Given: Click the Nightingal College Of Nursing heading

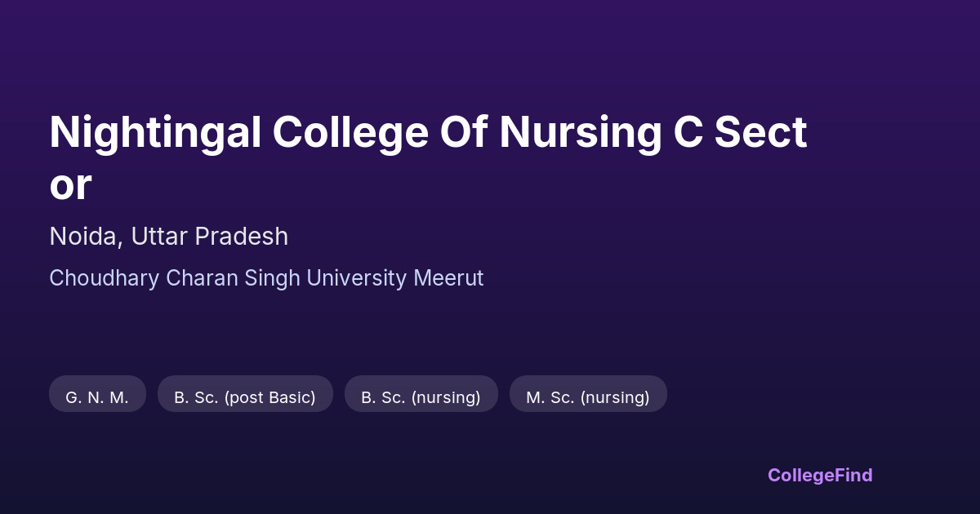Looking at the screenshot, I should pyautogui.click(x=428, y=133).
